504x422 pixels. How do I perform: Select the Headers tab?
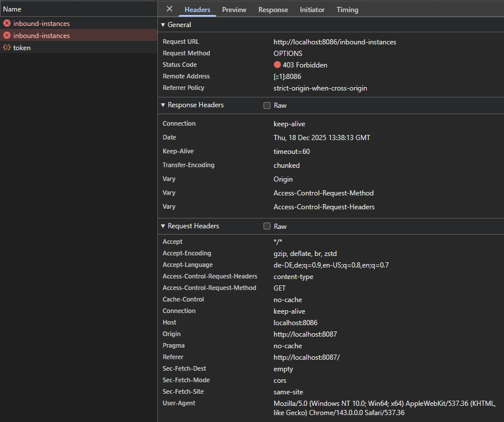click(x=197, y=10)
